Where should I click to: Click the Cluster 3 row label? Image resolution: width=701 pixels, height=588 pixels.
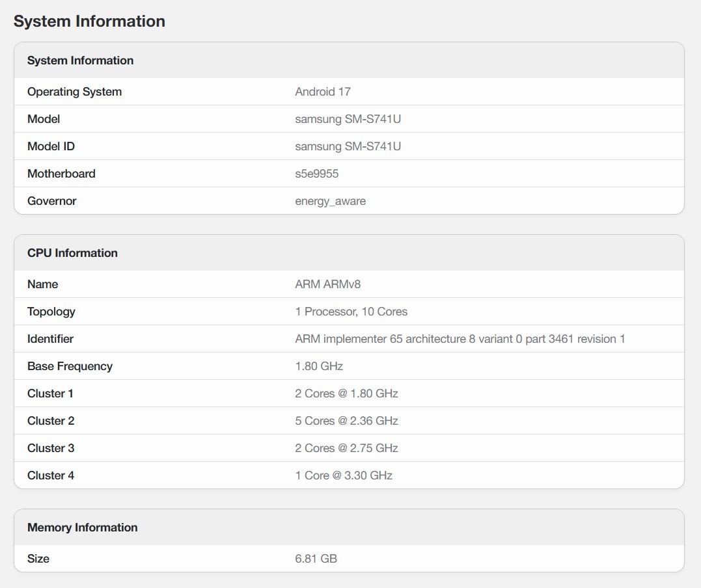click(51, 448)
